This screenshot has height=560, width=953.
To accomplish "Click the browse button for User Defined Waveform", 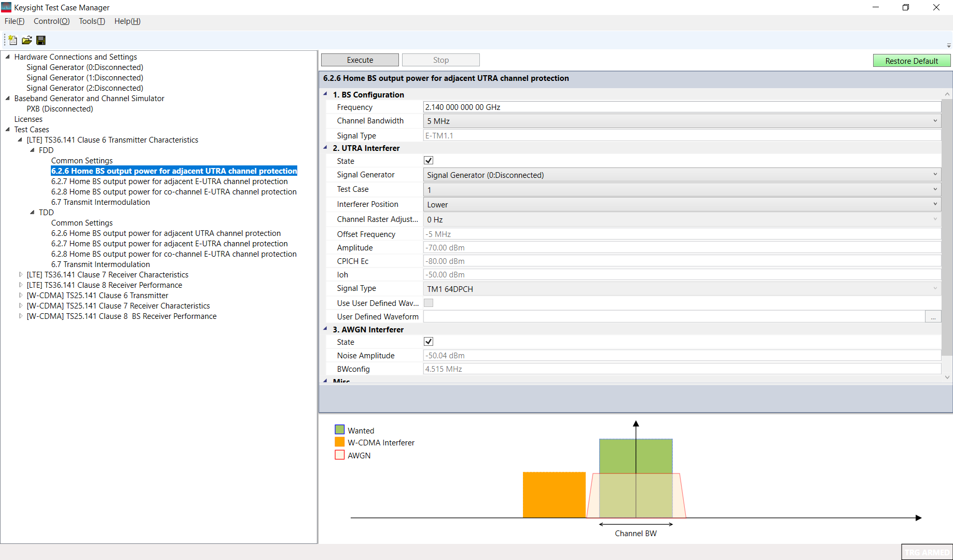I will [933, 317].
